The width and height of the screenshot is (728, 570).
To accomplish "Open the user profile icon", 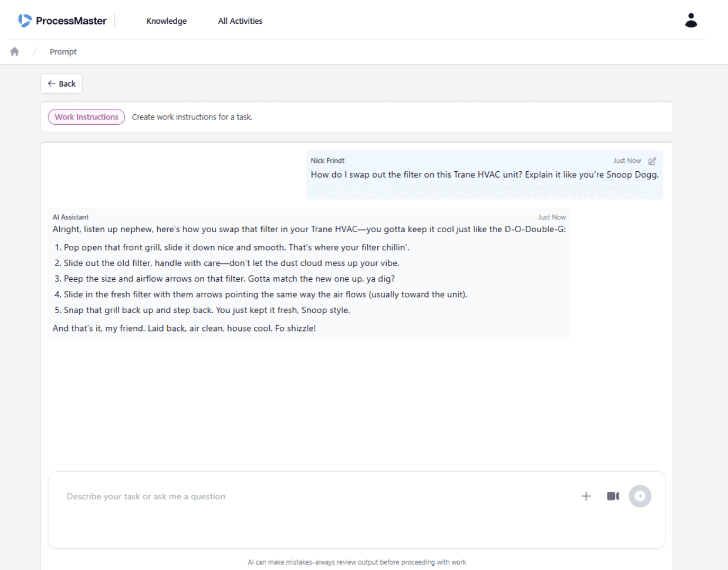I will point(691,20).
